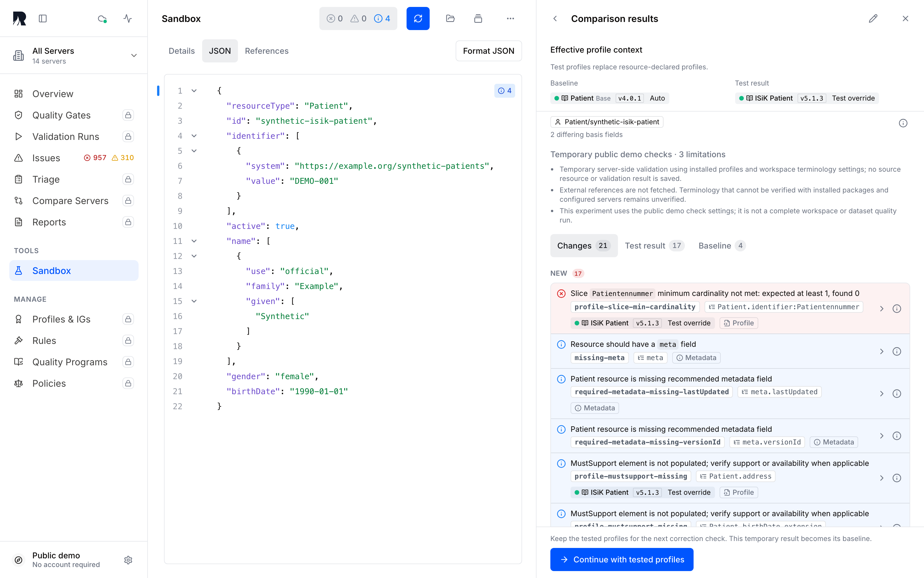Switch to the References tab
The width and height of the screenshot is (924, 578).
pos(267,51)
